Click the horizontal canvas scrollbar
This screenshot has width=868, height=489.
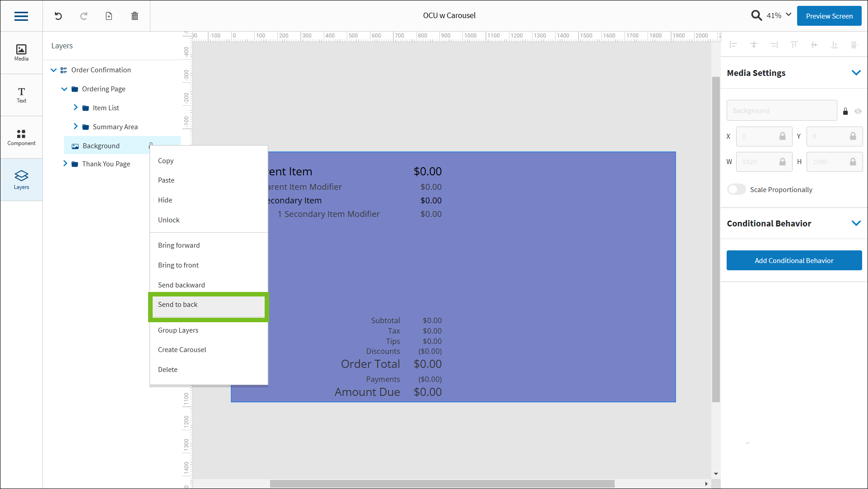[x=442, y=484]
